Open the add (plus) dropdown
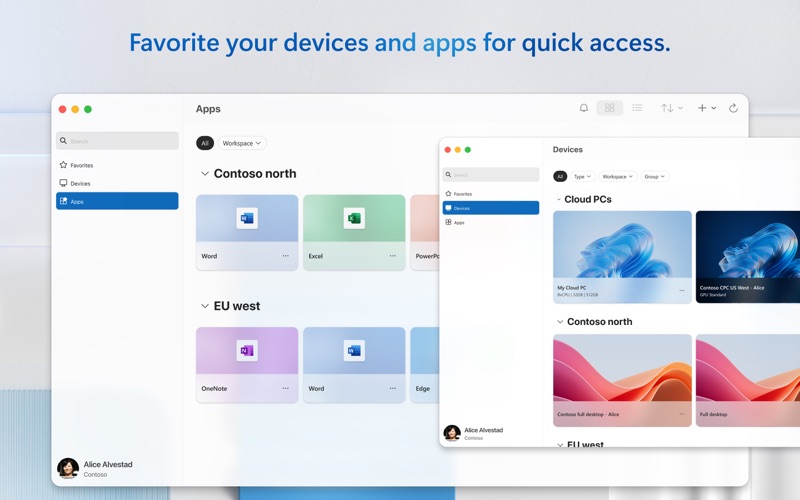Screen dimensions: 800x500 point(707,108)
